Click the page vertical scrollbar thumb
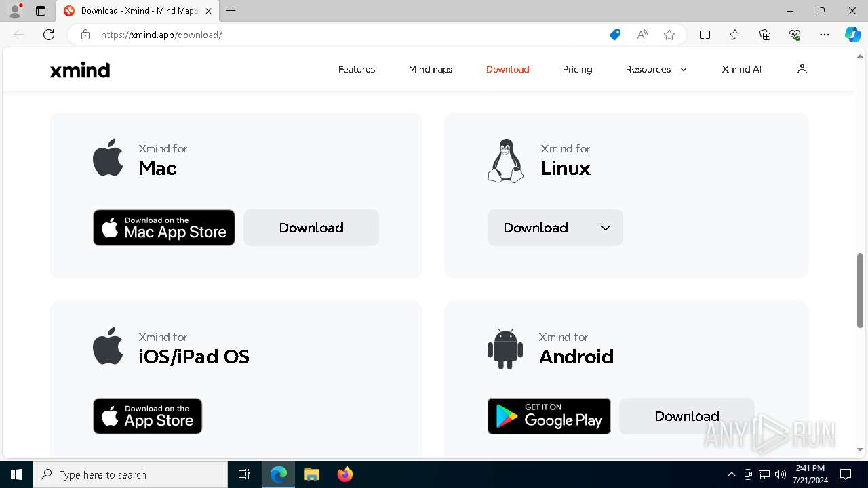Image resolution: width=868 pixels, height=488 pixels. 861,291
